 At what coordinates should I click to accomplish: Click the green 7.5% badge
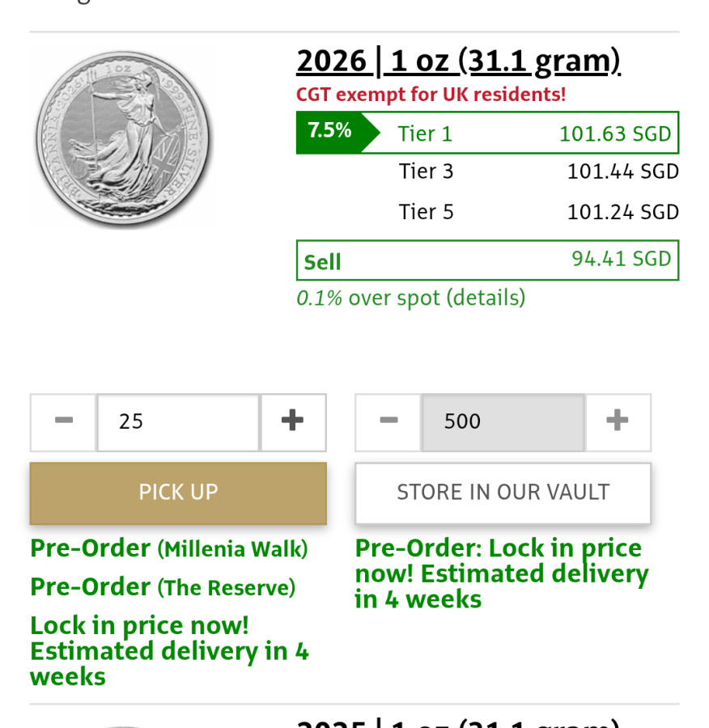(329, 131)
